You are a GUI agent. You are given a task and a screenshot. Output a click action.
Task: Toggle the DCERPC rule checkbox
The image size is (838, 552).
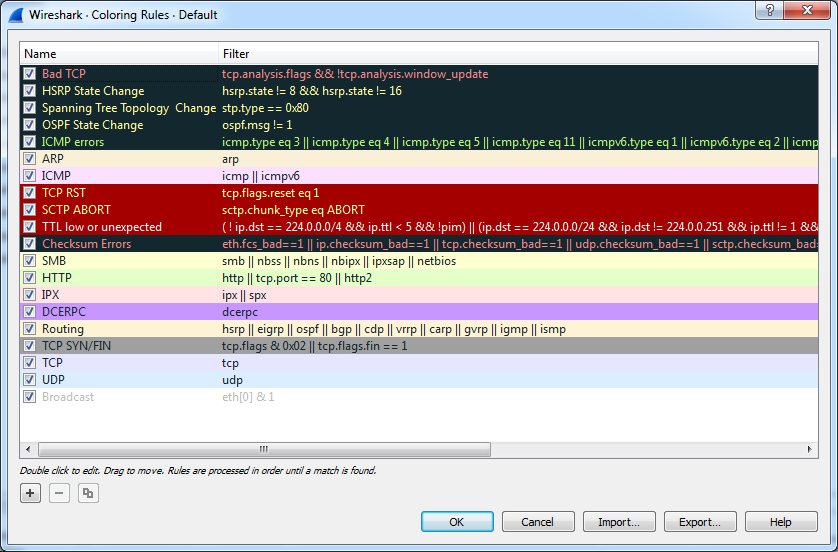click(30, 312)
